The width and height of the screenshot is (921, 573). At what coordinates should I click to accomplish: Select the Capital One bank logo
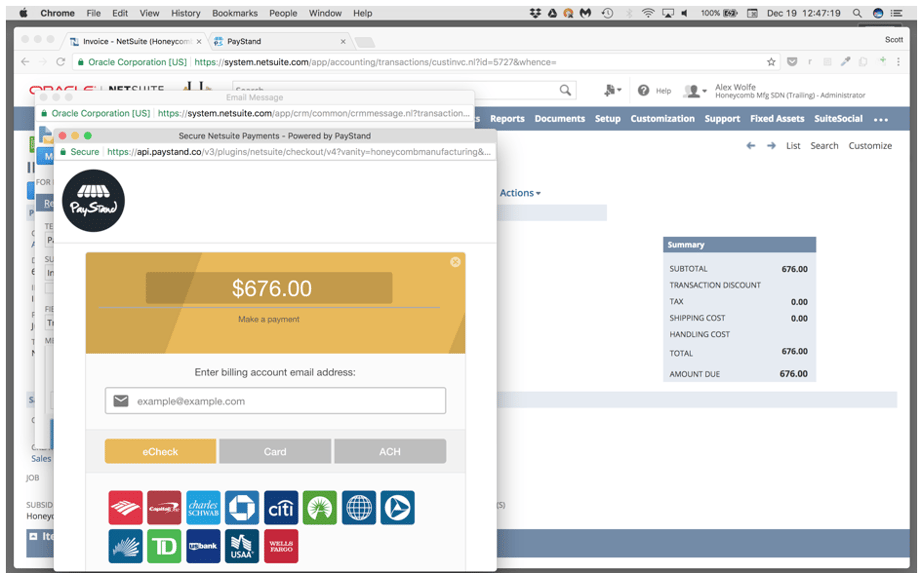[164, 507]
